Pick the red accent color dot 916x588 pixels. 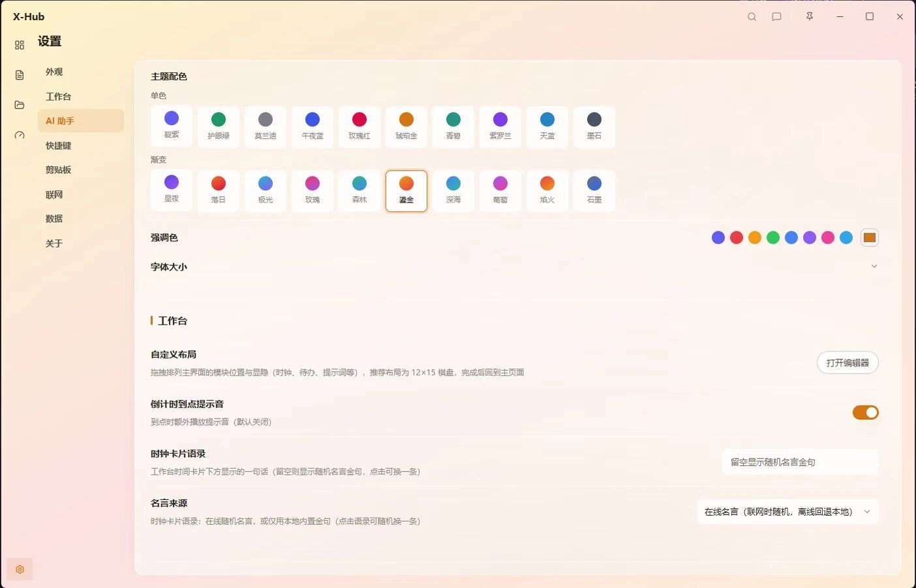tap(737, 238)
